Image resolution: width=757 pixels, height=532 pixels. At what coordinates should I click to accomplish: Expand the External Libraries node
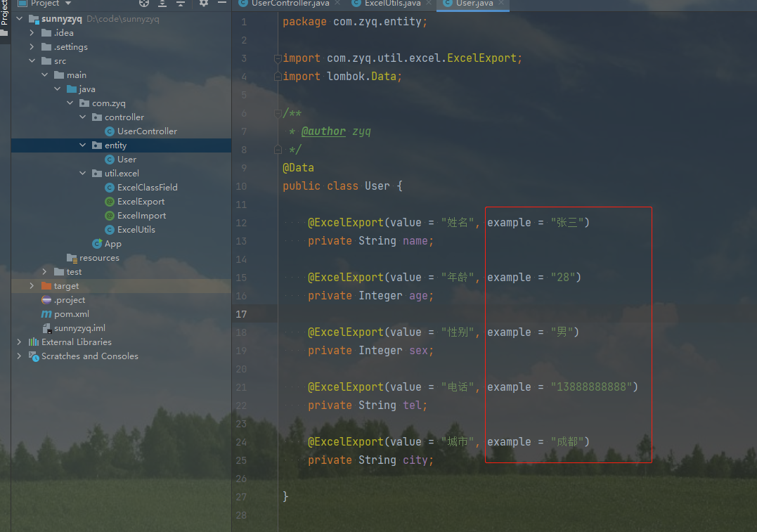(19, 342)
